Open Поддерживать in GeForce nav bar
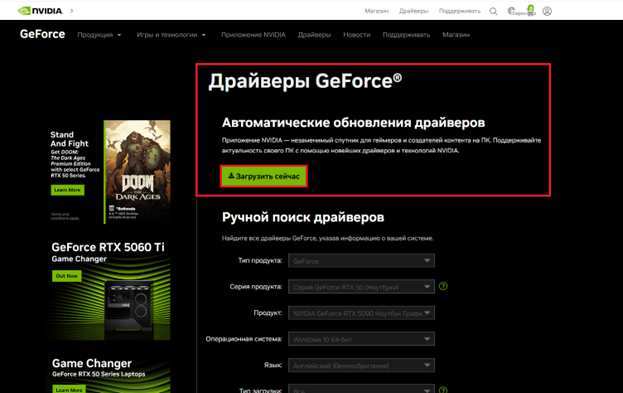 [x=406, y=35]
